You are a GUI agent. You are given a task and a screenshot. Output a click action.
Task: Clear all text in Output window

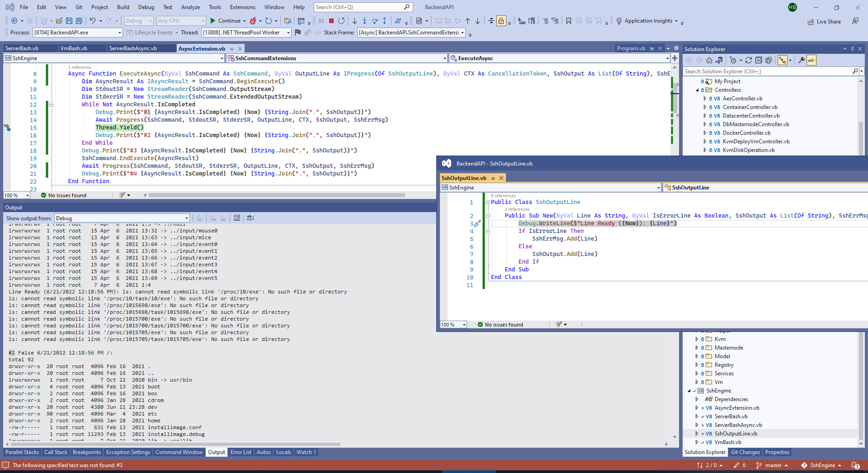coord(237,218)
